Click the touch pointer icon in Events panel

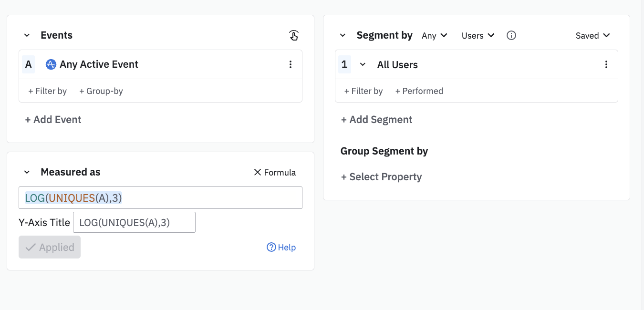pyautogui.click(x=294, y=35)
